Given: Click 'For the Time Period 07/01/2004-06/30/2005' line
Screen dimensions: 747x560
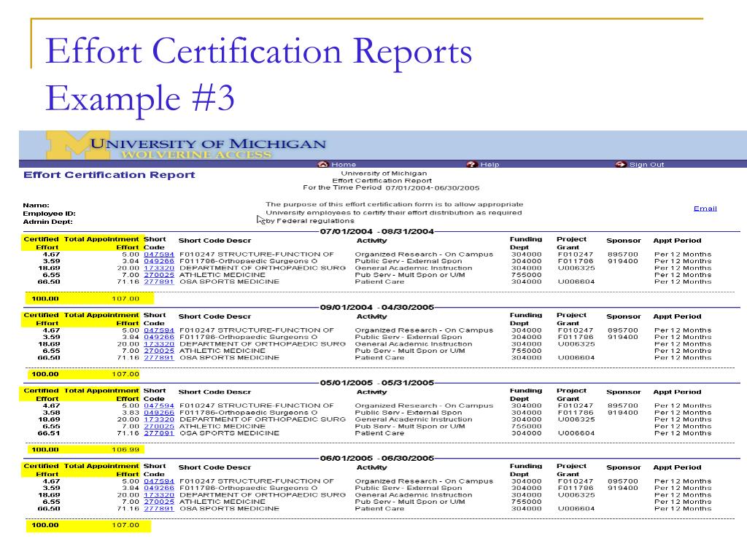Looking at the screenshot, I should [391, 188].
